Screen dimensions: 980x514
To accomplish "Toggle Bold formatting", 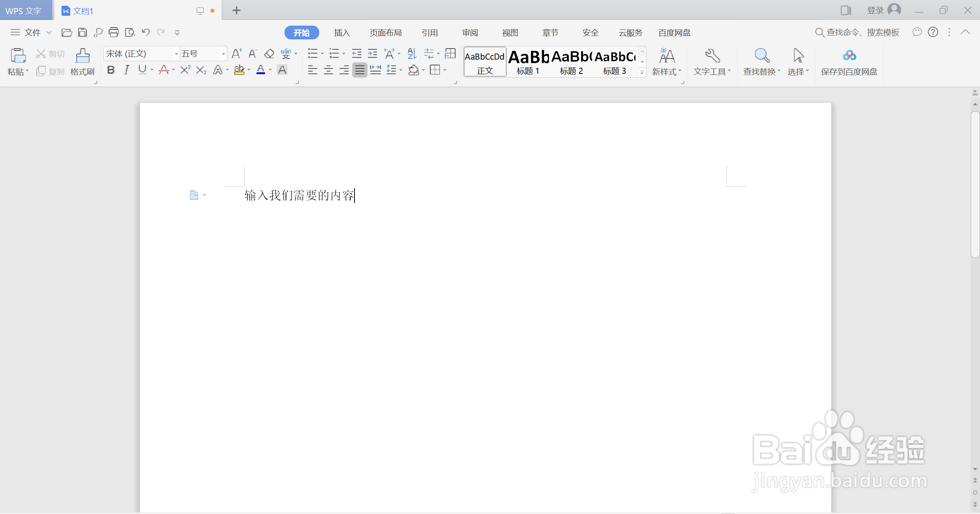I will 111,70.
